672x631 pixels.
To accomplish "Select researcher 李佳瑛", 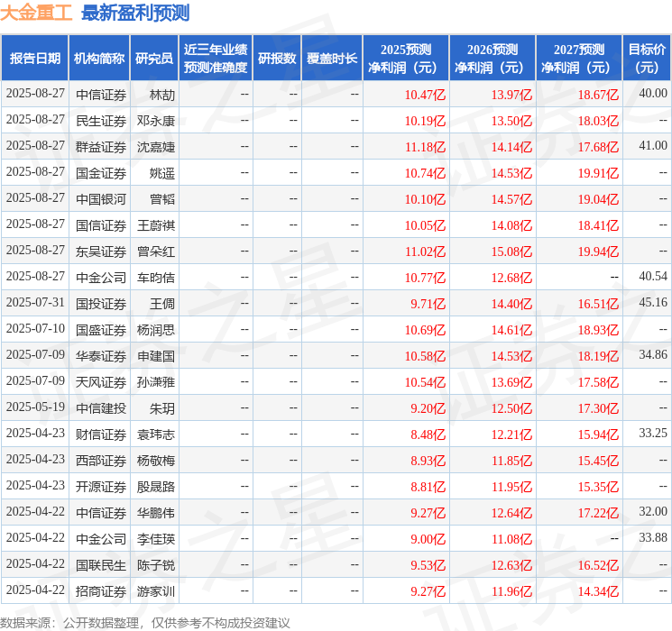I will pos(155,539).
